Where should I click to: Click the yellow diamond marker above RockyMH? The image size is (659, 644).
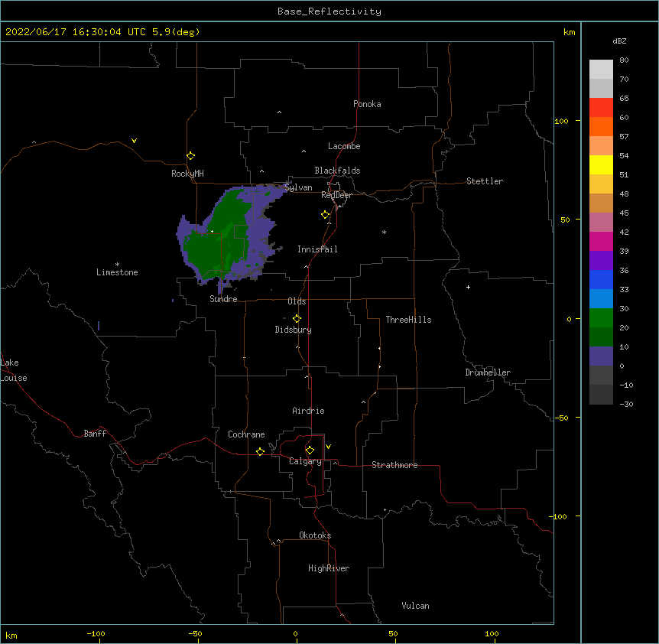pos(191,156)
